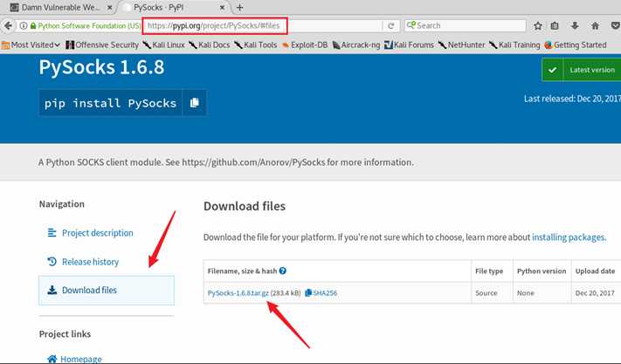The image size is (621, 364).
Task: Click the 'Dec 20, 2017' upload date cell
Action: (595, 293)
